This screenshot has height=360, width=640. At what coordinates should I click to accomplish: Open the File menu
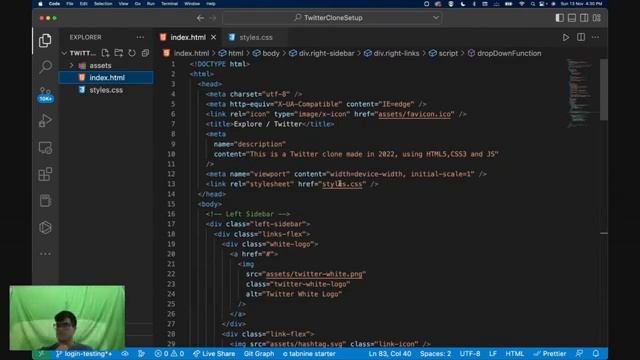70,4
